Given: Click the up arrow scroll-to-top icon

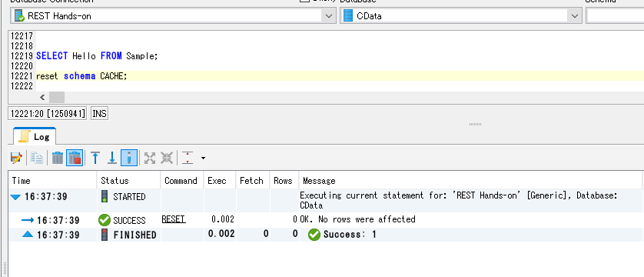Looking at the screenshot, I should 95,158.
